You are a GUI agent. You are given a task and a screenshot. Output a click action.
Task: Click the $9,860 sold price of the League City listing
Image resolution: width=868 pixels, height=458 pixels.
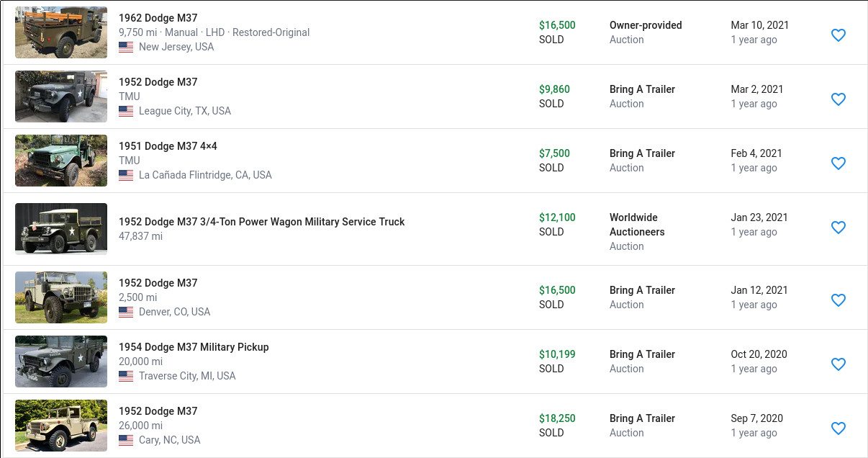[x=554, y=89]
